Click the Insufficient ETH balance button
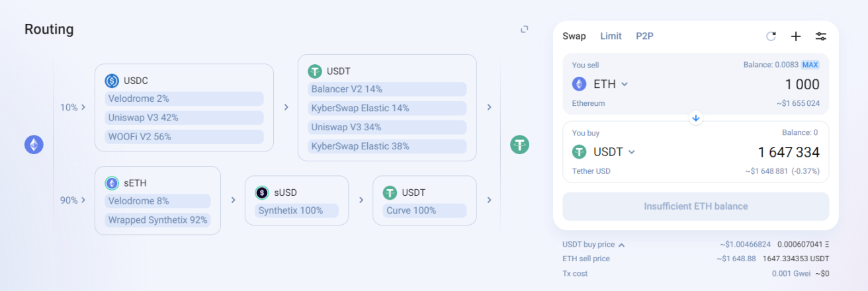 click(x=695, y=206)
